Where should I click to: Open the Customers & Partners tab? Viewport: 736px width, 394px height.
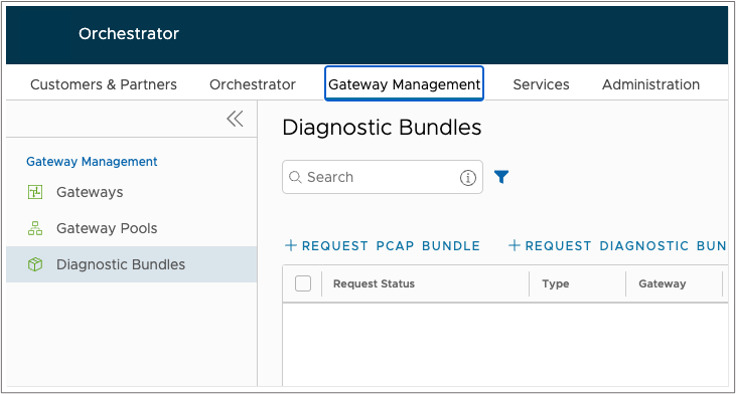coord(103,85)
